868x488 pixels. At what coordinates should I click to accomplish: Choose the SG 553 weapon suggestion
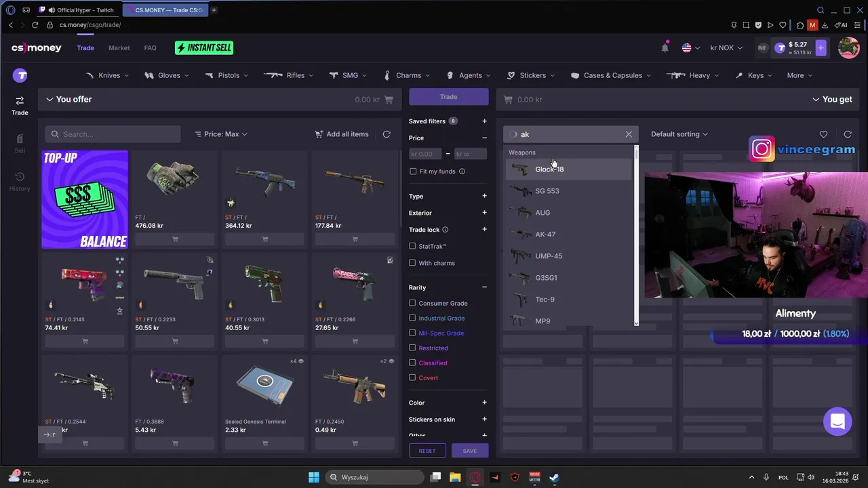(x=568, y=191)
